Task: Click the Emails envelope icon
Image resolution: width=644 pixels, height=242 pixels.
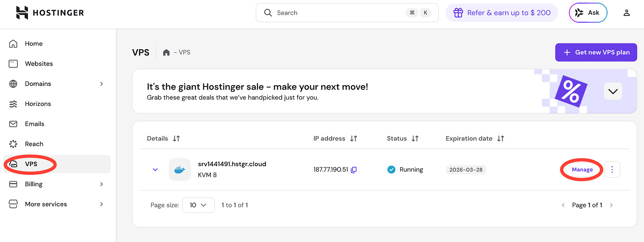Action: [x=13, y=124]
